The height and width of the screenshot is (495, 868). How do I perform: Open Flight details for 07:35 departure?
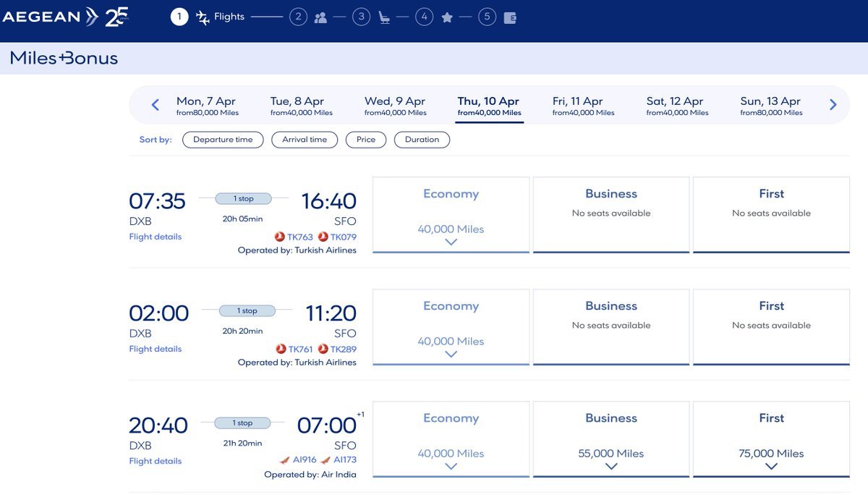pyautogui.click(x=155, y=237)
